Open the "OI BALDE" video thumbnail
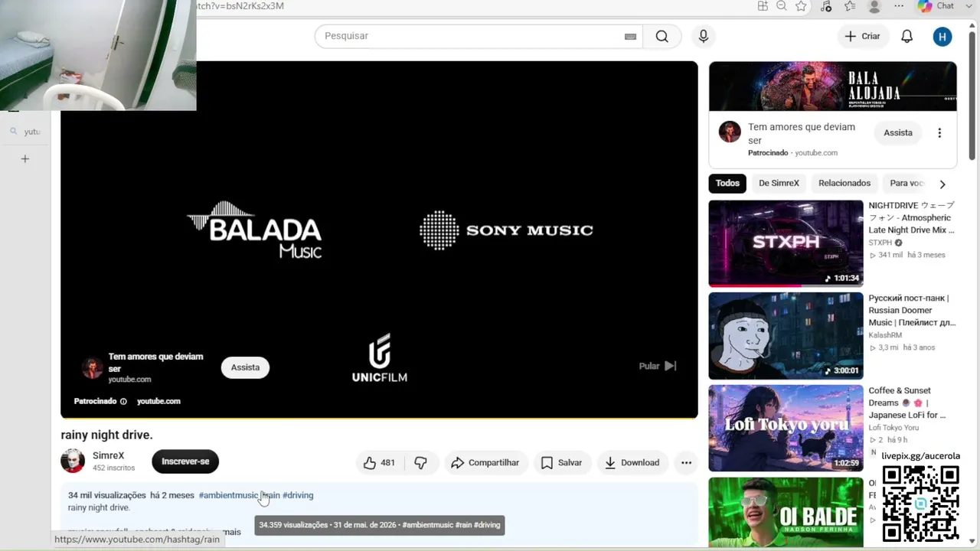This screenshot has width=980, height=551. pyautogui.click(x=786, y=513)
